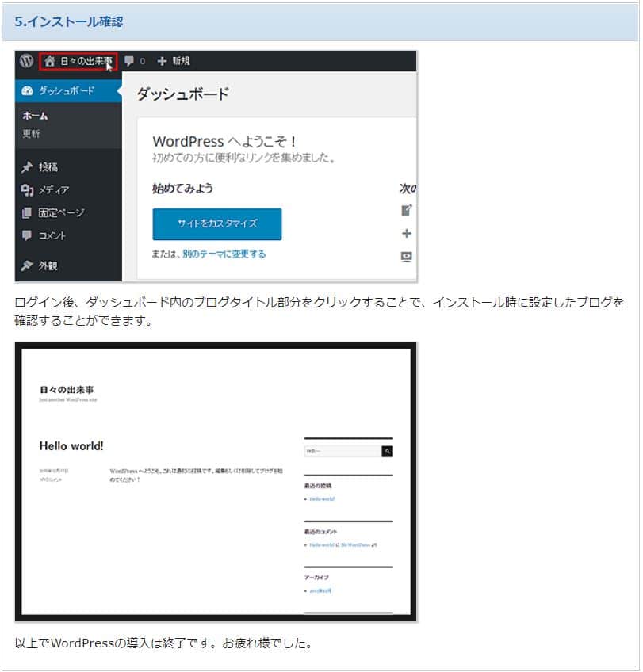Click the pushpin icon for 投稿
This screenshot has height=672, width=643.
(28, 167)
